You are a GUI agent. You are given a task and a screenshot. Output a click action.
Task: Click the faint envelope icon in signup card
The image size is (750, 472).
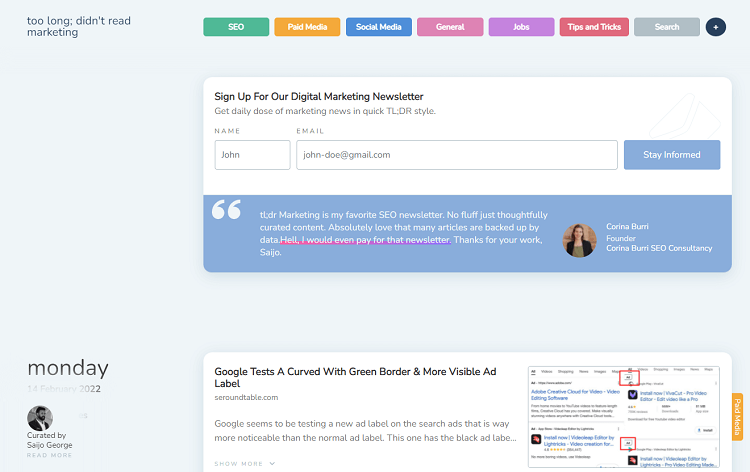click(x=684, y=115)
